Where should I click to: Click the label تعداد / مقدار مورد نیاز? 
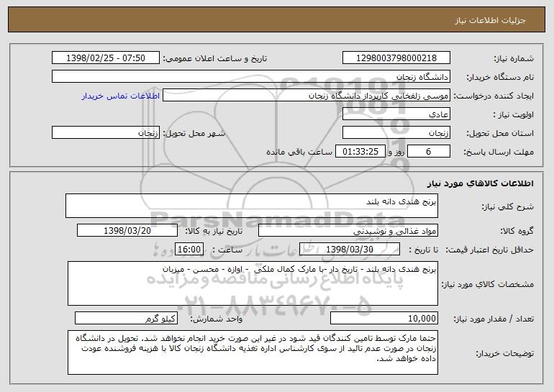(494, 319)
